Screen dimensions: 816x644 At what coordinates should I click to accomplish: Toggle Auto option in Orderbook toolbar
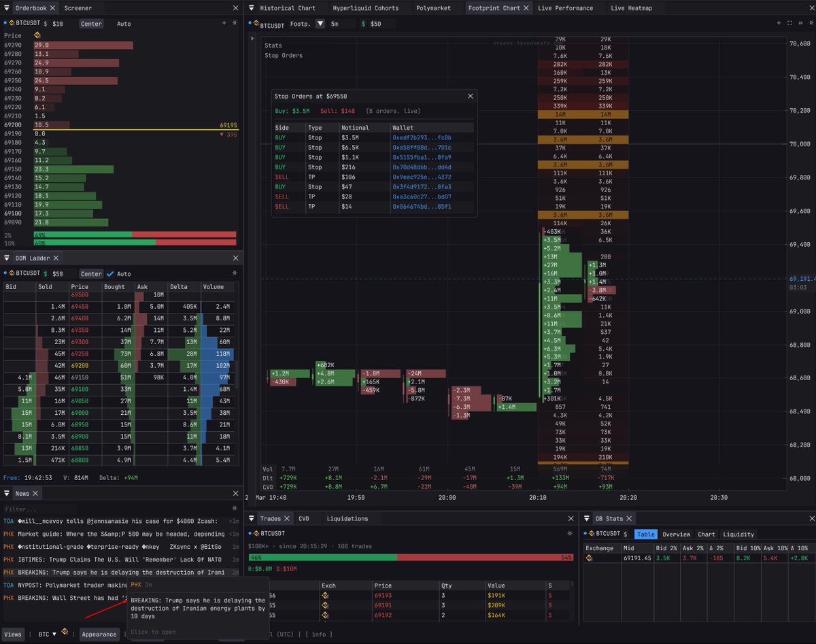click(124, 24)
